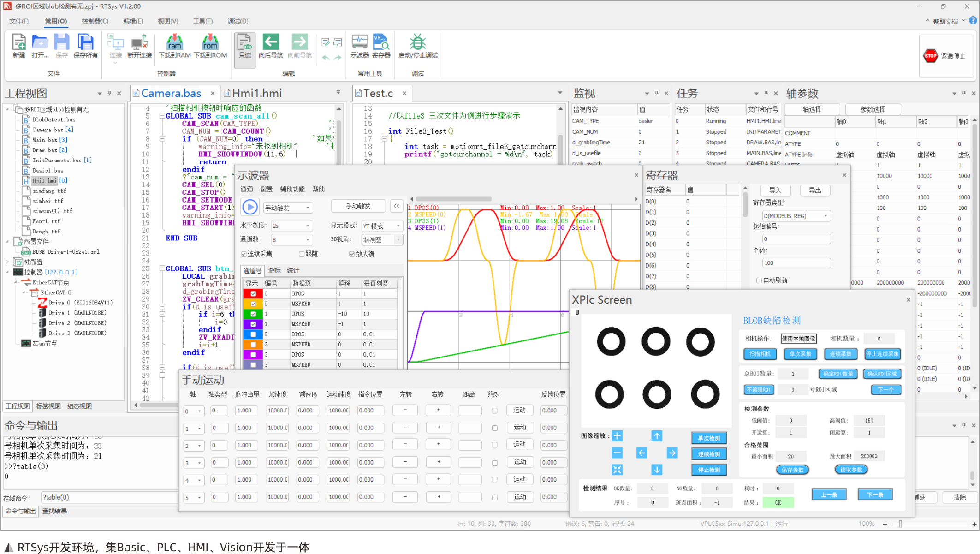Image resolution: width=980 pixels, height=554 pixels.
Task: Click the fit-image expand icon
Action: click(x=617, y=470)
